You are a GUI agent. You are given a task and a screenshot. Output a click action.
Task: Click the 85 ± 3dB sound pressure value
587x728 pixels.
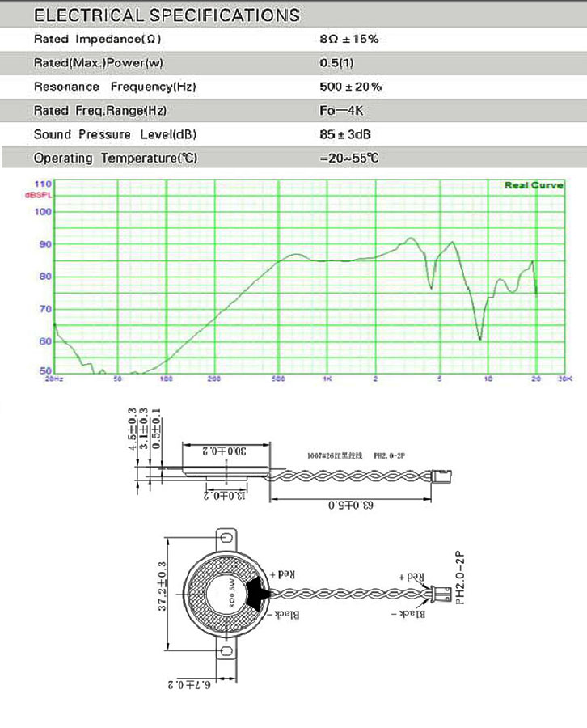pyautogui.click(x=346, y=134)
